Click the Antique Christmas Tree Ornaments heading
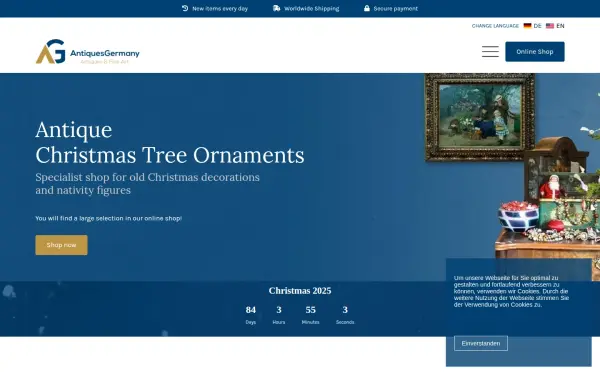600x375 pixels. click(x=170, y=142)
